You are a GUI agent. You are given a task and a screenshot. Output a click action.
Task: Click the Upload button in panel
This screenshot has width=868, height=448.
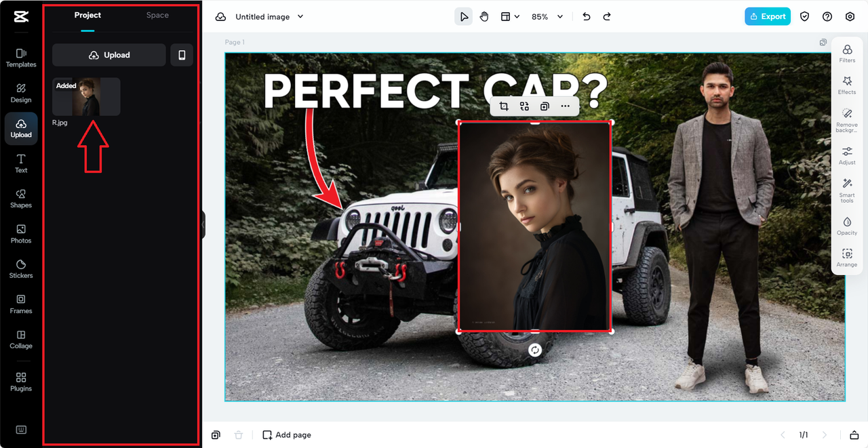click(109, 55)
